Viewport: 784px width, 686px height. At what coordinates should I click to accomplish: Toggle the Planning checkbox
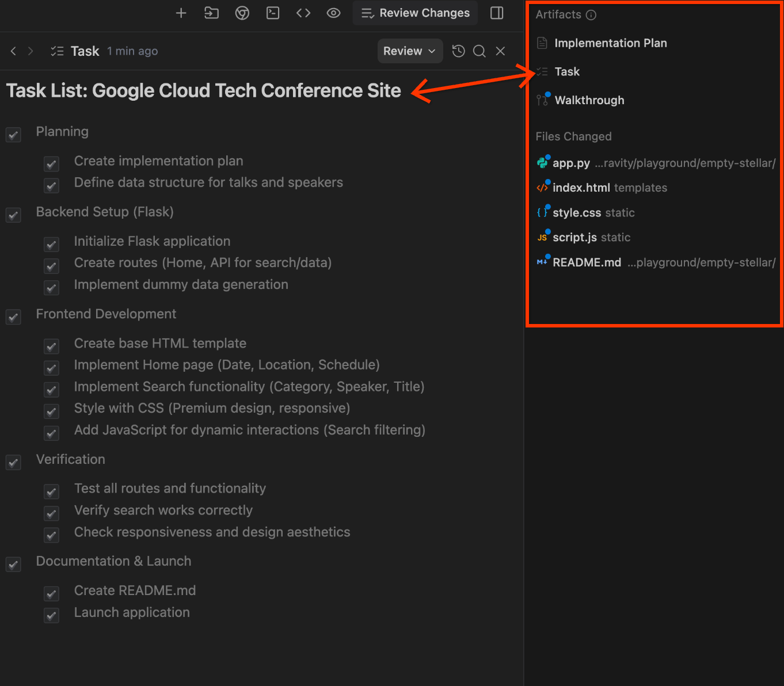(13, 135)
